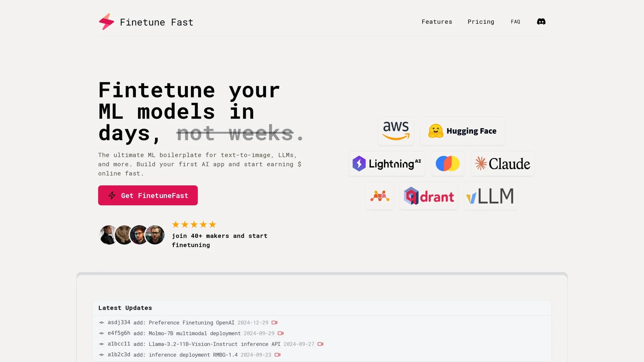Click the five-star rating icons
Image resolution: width=644 pixels, height=362 pixels.
click(194, 224)
